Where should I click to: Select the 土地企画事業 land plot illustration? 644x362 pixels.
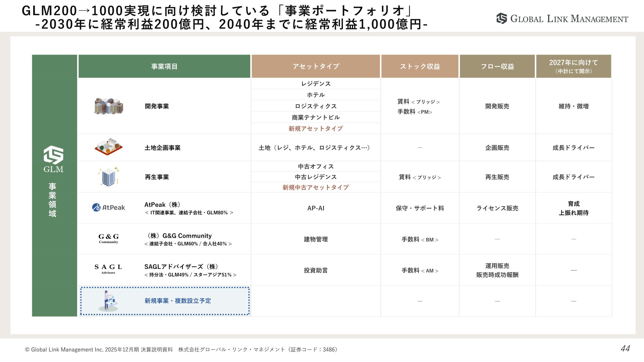click(108, 147)
